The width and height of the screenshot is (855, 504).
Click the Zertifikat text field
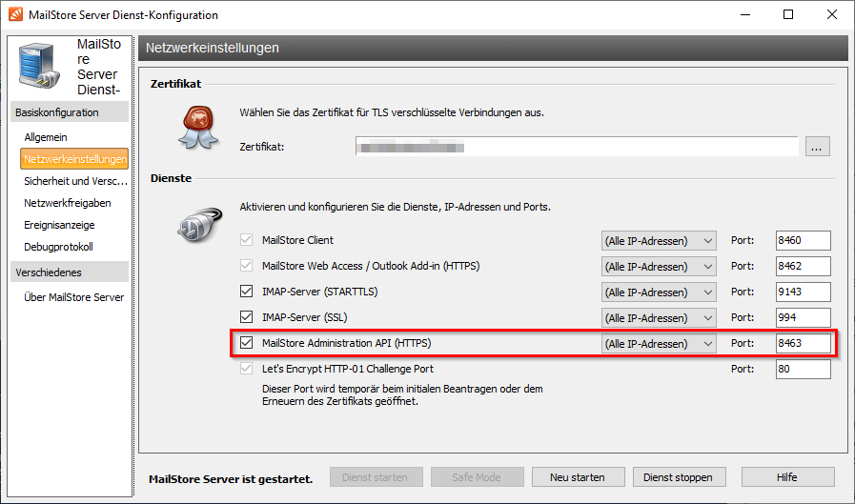(577, 147)
